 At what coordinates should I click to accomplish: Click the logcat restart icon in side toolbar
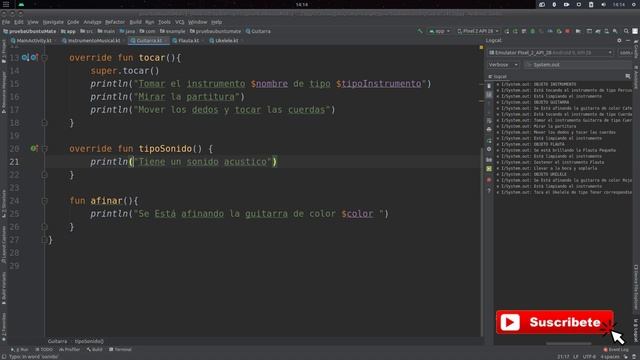click(x=489, y=140)
